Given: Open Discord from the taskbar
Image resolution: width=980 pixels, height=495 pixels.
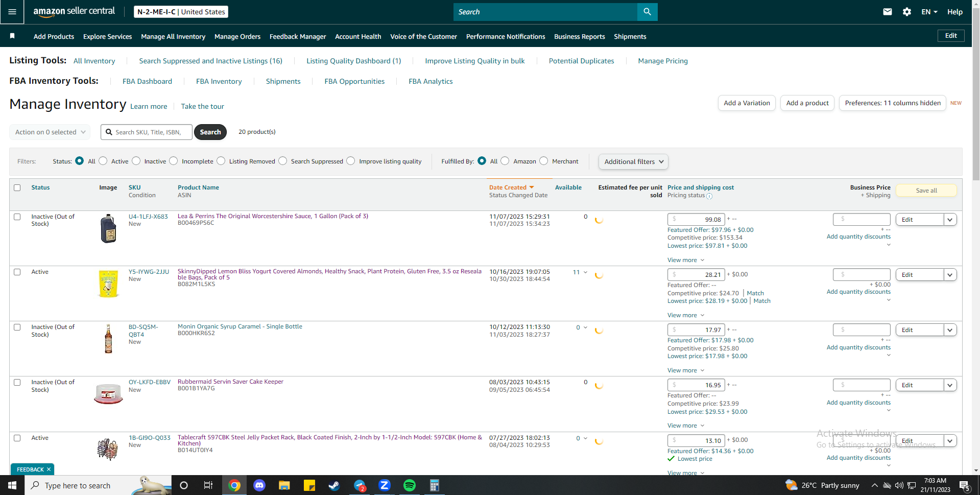Looking at the screenshot, I should [x=259, y=485].
